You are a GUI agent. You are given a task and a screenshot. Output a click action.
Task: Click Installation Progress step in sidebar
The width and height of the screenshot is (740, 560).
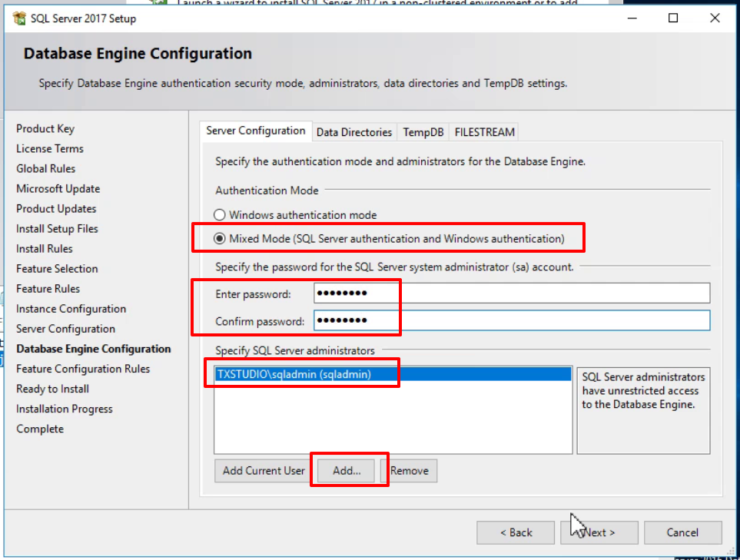65,409
